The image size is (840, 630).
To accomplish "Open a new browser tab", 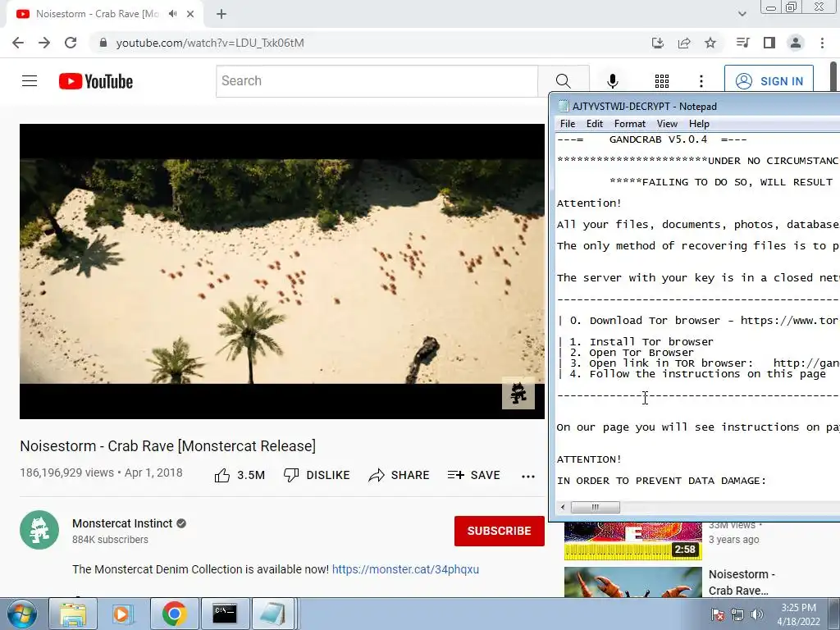I will point(221,14).
